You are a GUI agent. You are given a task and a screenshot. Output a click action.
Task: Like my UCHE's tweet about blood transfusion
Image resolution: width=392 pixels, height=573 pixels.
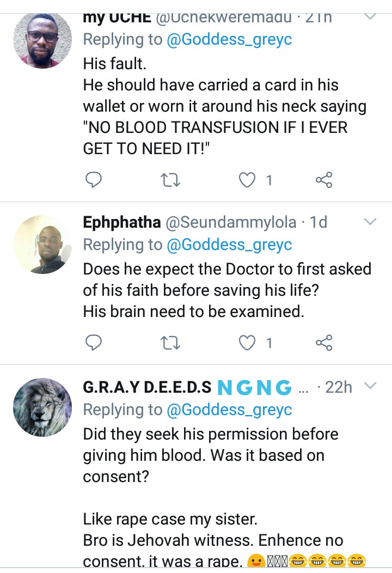[x=248, y=179]
